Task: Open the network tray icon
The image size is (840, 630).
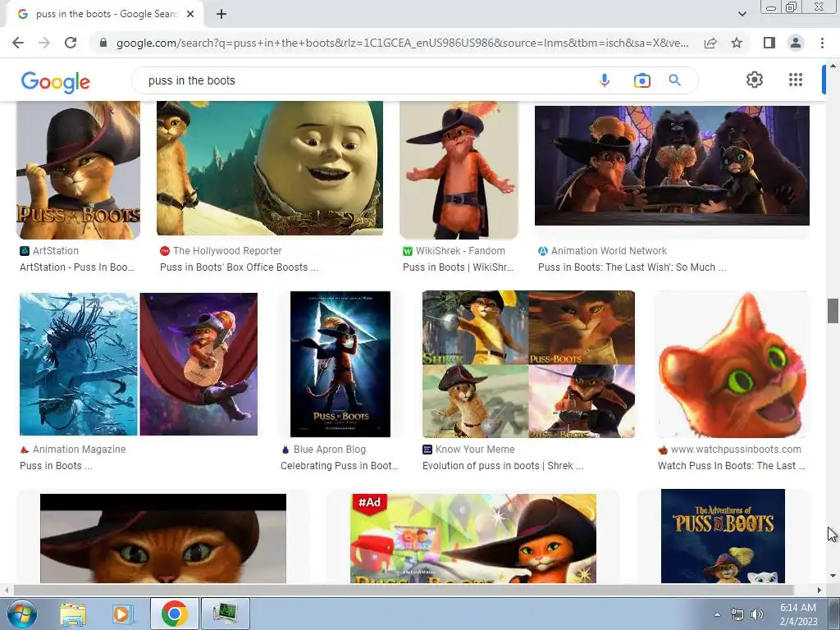Action: pos(737,614)
